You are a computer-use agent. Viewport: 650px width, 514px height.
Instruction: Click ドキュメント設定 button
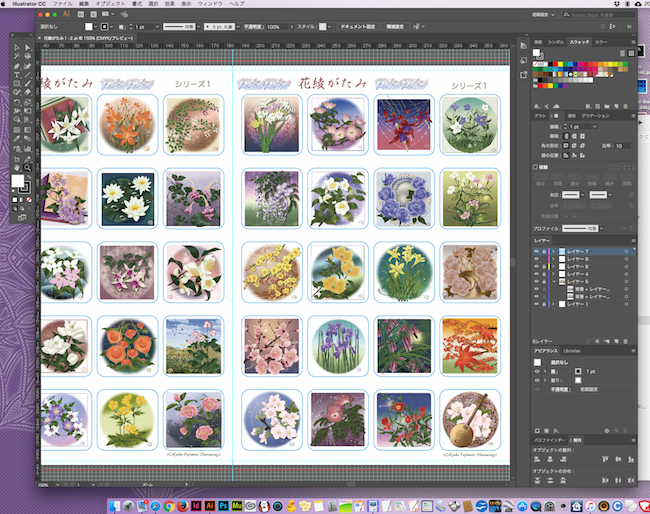point(358,27)
